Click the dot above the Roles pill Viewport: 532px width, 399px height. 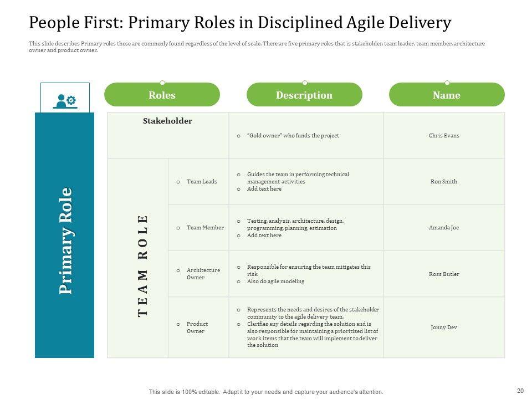[x=162, y=83]
